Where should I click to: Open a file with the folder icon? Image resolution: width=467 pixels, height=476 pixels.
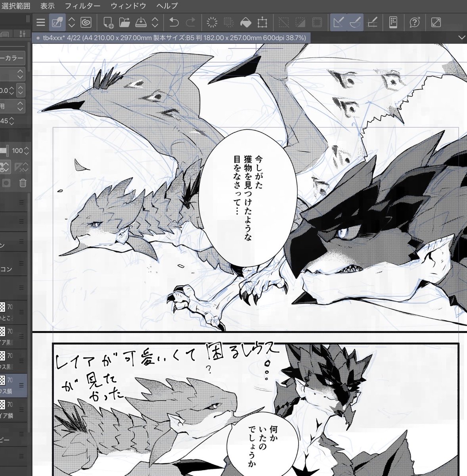click(x=124, y=22)
